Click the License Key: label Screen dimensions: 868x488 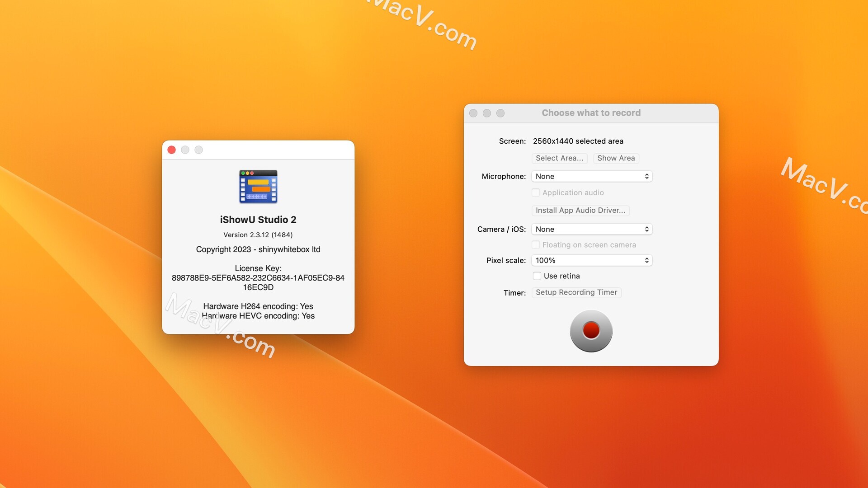point(258,268)
